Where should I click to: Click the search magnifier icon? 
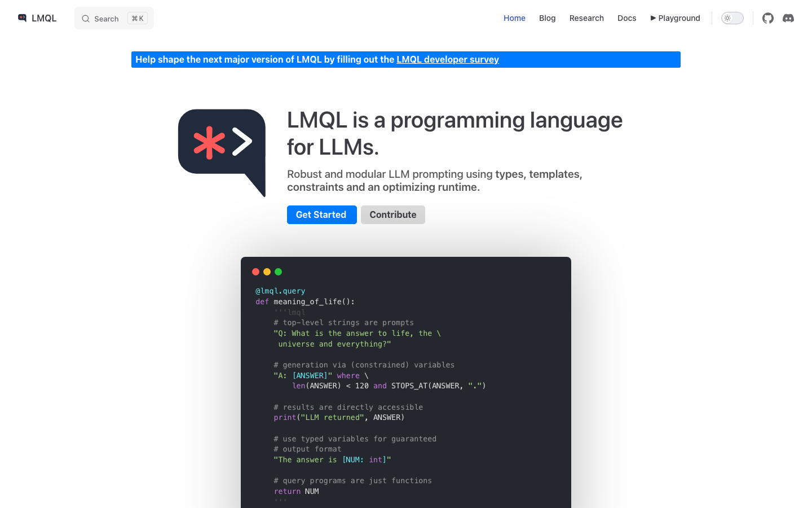click(86, 19)
